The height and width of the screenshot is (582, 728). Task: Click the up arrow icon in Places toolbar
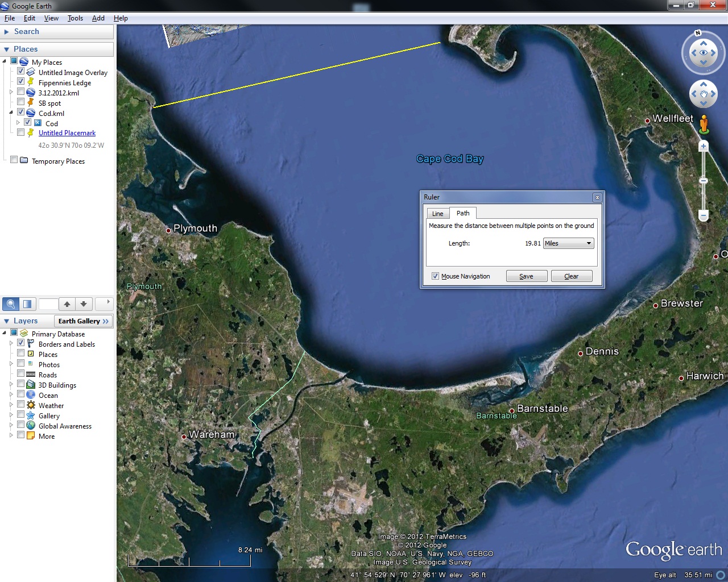(x=67, y=304)
